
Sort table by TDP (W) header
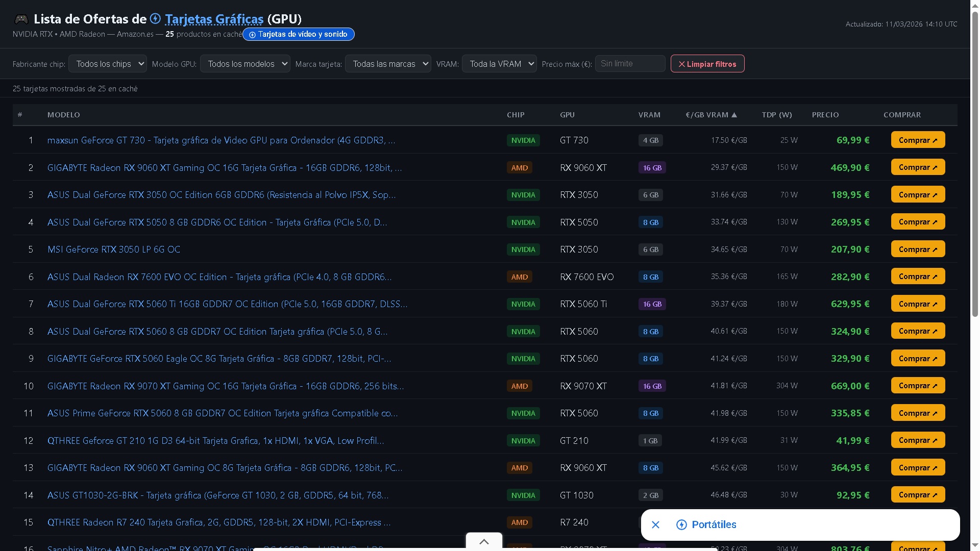click(776, 115)
